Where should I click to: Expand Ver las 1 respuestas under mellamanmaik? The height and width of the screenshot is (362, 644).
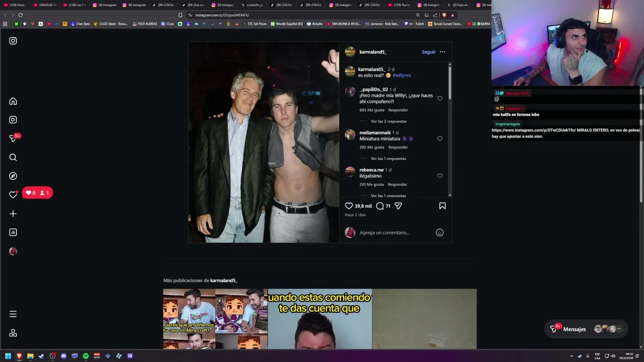(x=388, y=158)
